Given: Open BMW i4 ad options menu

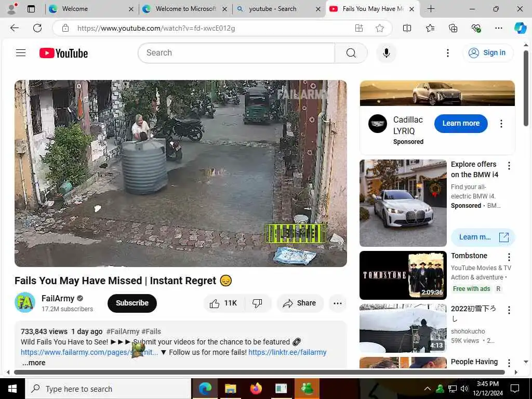Looking at the screenshot, I should (509, 166).
